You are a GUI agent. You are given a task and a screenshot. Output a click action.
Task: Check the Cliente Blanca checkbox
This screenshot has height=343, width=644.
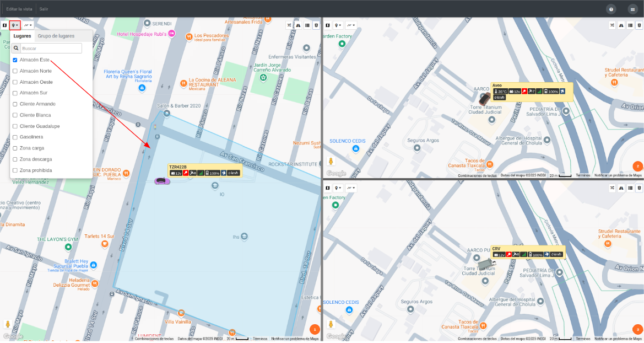coord(15,116)
